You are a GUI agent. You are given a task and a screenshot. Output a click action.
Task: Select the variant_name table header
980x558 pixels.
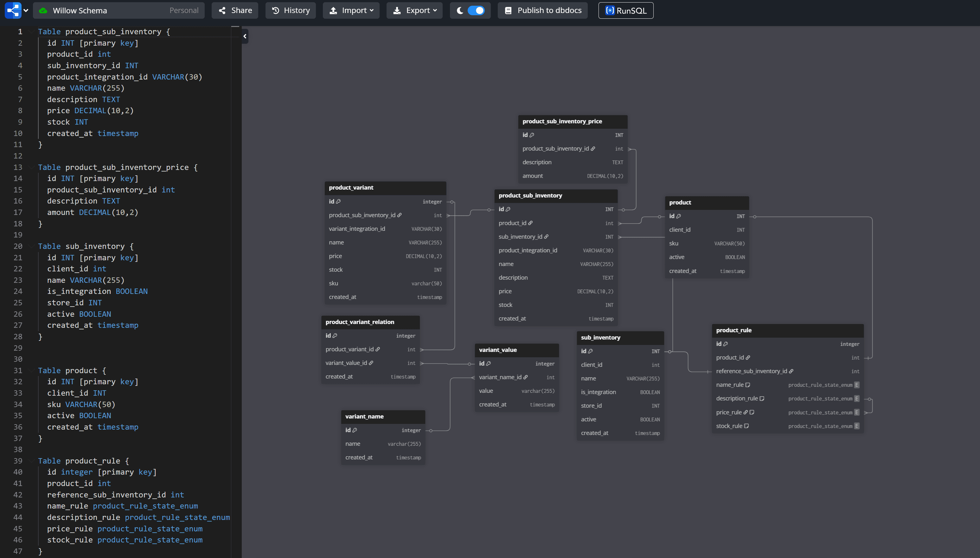(383, 416)
